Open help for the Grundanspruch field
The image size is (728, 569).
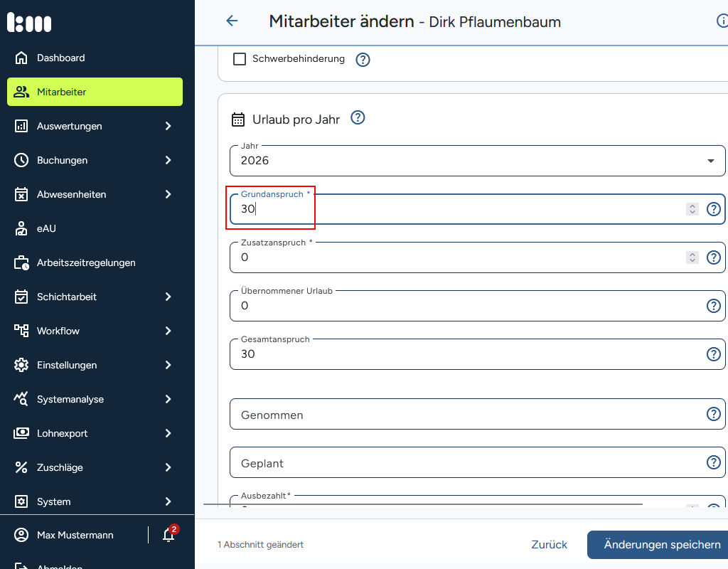point(714,209)
